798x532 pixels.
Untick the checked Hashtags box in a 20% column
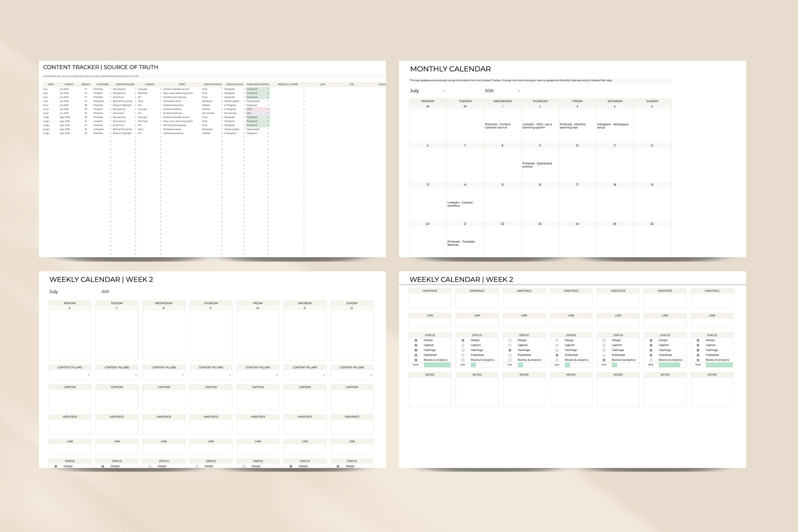click(x=510, y=350)
